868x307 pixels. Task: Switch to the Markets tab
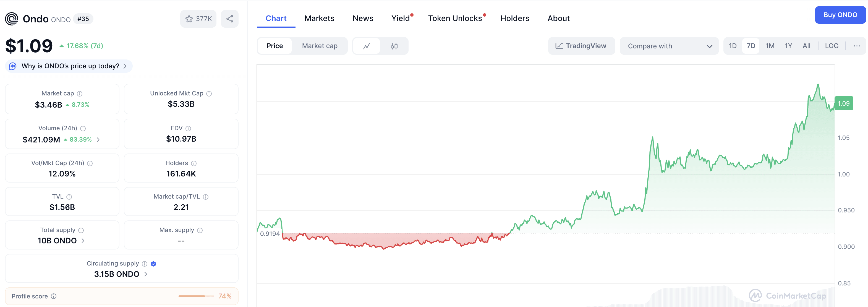pyautogui.click(x=319, y=18)
